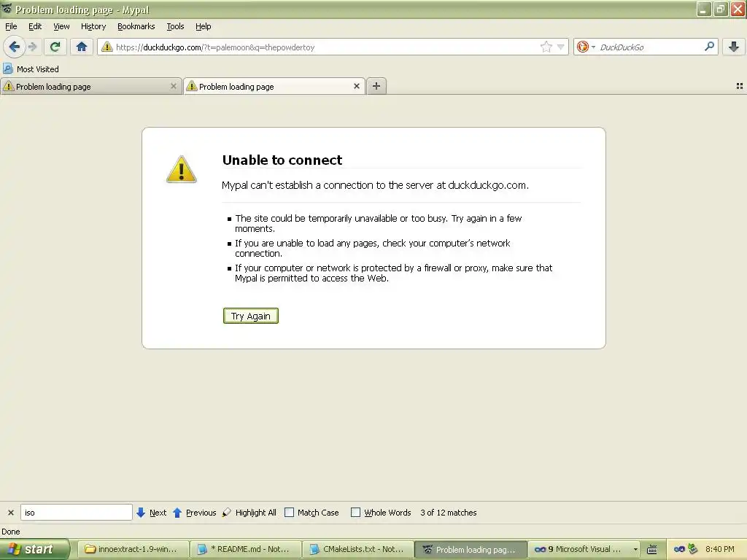Go back with the back arrow button
This screenshot has height=560, width=747.
point(15,47)
